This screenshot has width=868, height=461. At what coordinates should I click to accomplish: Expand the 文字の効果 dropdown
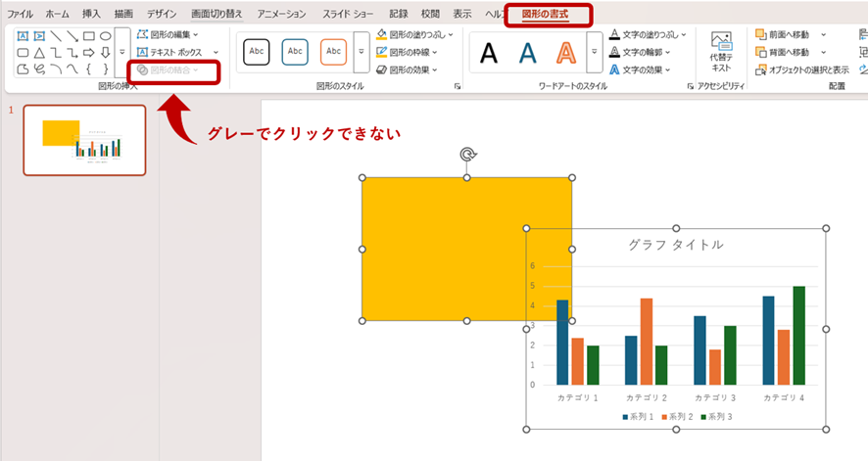coord(647,69)
